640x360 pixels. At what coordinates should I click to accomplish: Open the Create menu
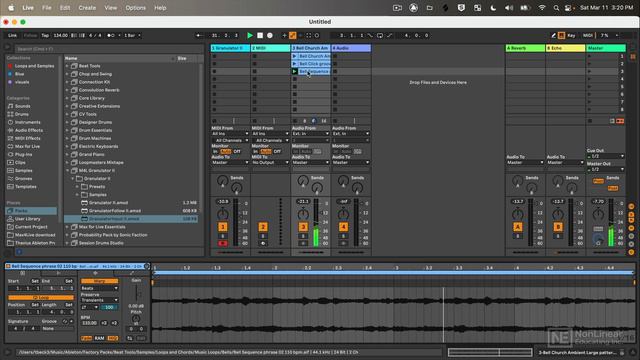coord(87,8)
